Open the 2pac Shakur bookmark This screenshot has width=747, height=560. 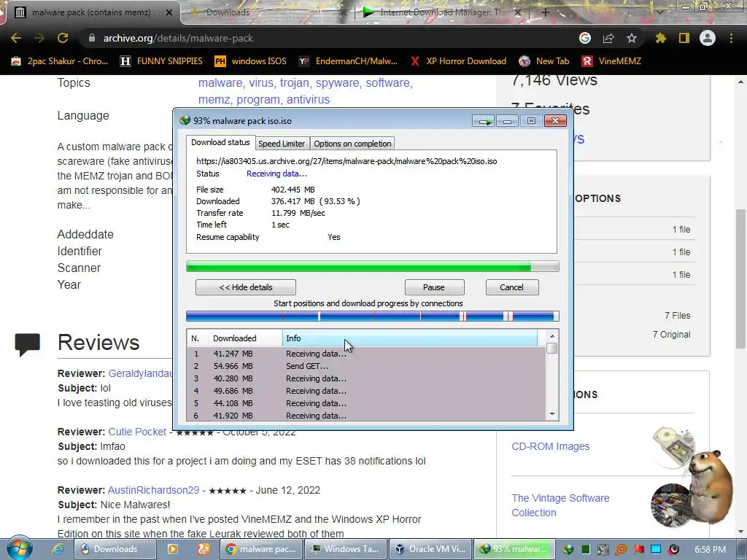[60, 61]
